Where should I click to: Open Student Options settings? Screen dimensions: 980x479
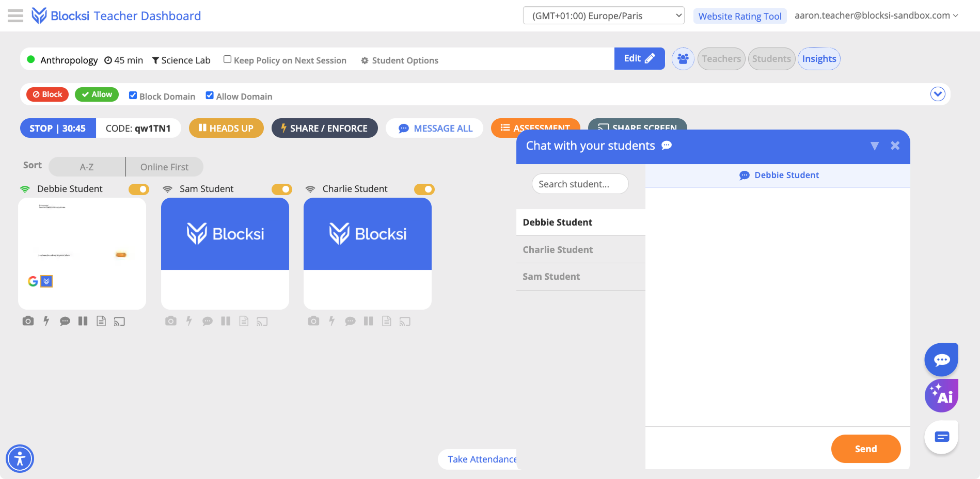pos(400,60)
